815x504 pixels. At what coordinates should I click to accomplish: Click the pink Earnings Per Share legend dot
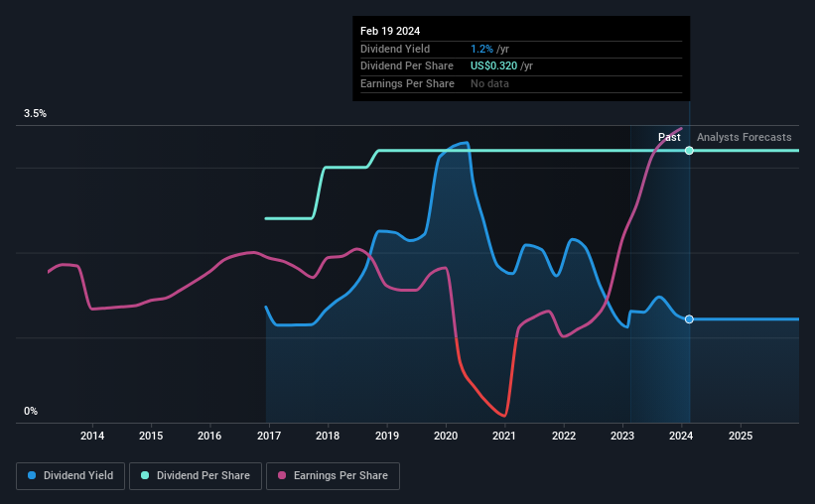(x=282, y=475)
